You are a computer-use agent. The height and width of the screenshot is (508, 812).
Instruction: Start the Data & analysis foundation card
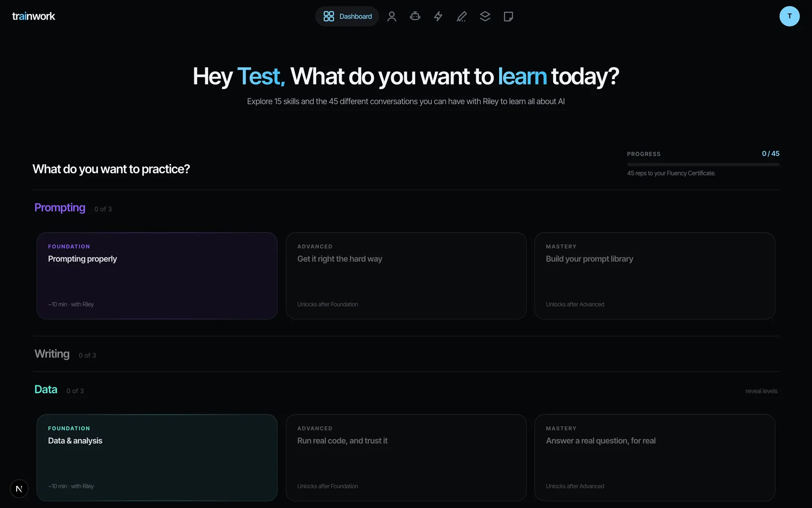157,458
